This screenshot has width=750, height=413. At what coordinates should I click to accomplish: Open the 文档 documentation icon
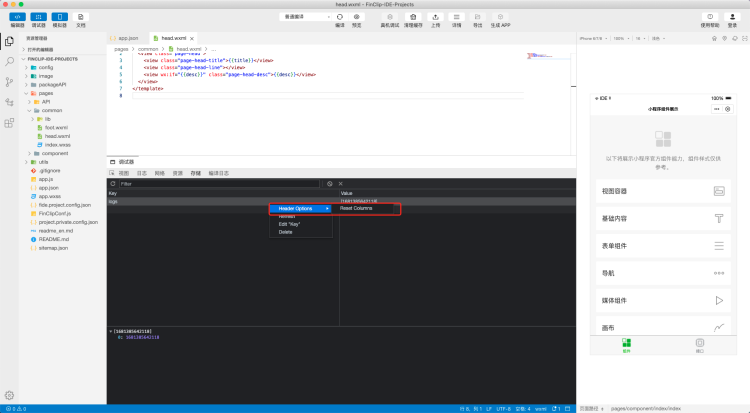[80, 17]
